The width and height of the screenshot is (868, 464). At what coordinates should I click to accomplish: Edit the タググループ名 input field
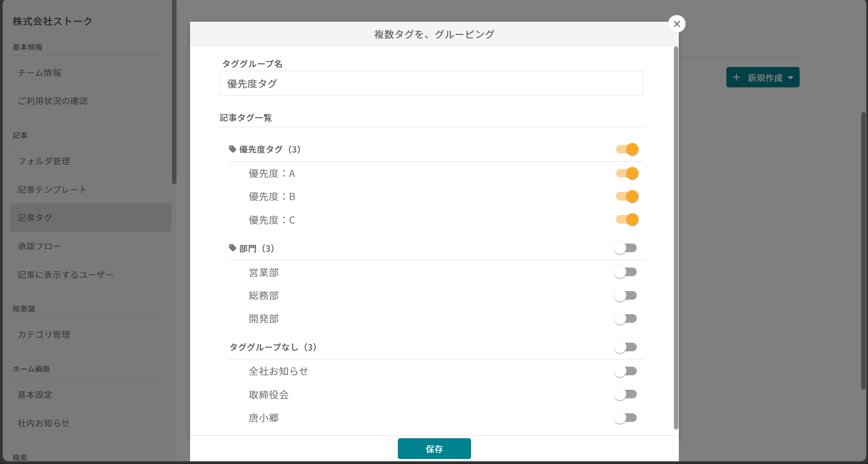pyautogui.click(x=431, y=83)
